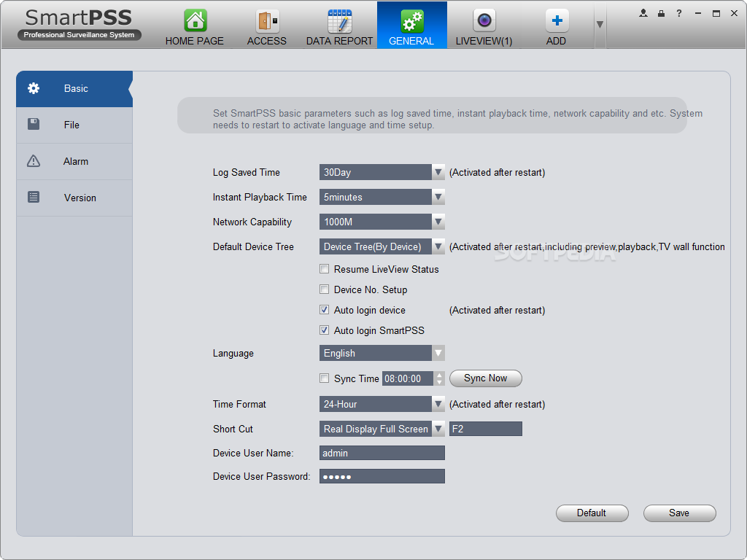This screenshot has height=560, width=747.
Task: Maximize the SmartPSS window
Action: [x=716, y=13]
